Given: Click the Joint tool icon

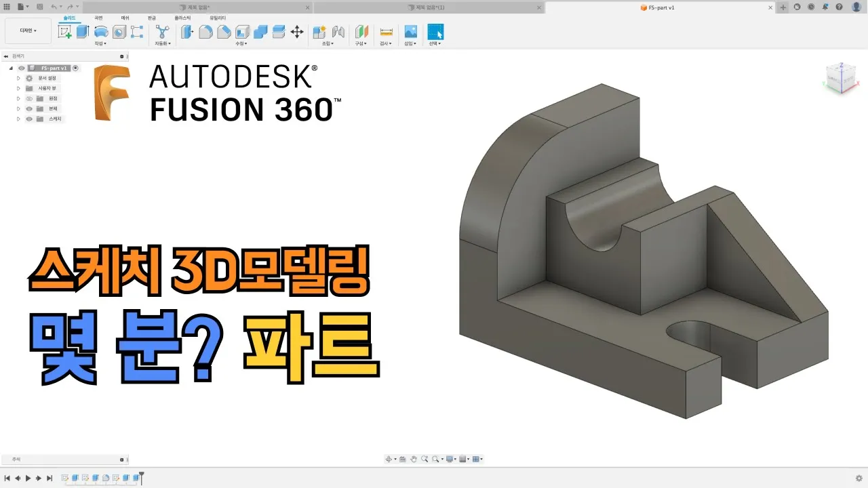Looking at the screenshot, I should (338, 32).
